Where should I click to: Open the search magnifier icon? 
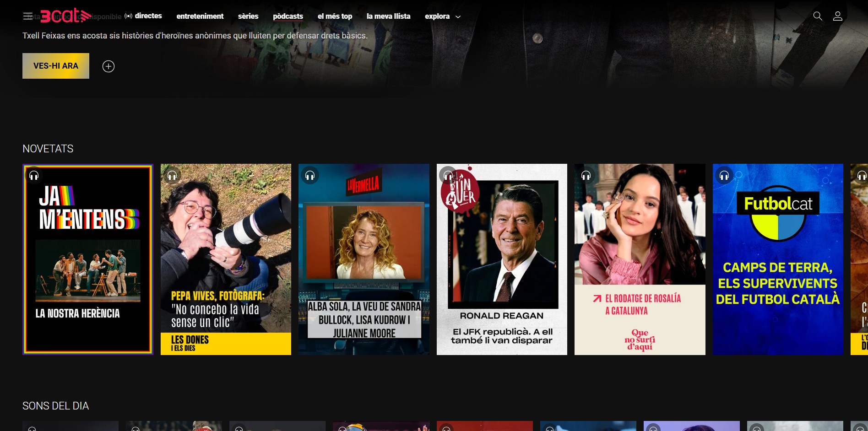[x=817, y=16]
